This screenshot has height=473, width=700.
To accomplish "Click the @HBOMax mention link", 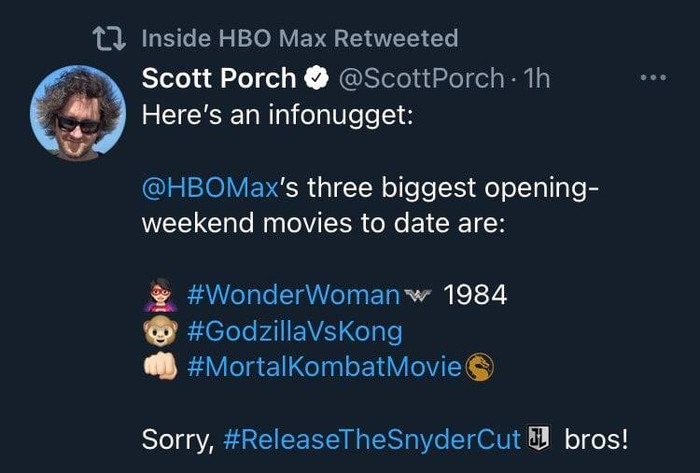I will [210, 188].
